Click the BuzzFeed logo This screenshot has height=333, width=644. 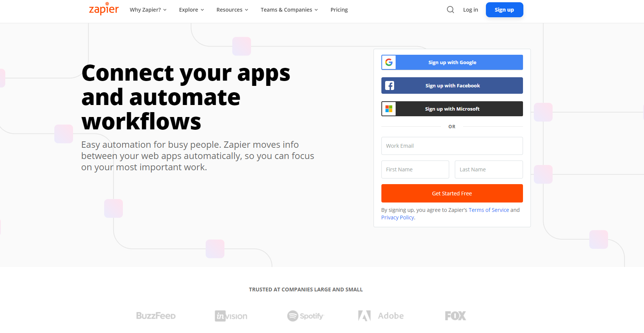(x=156, y=316)
